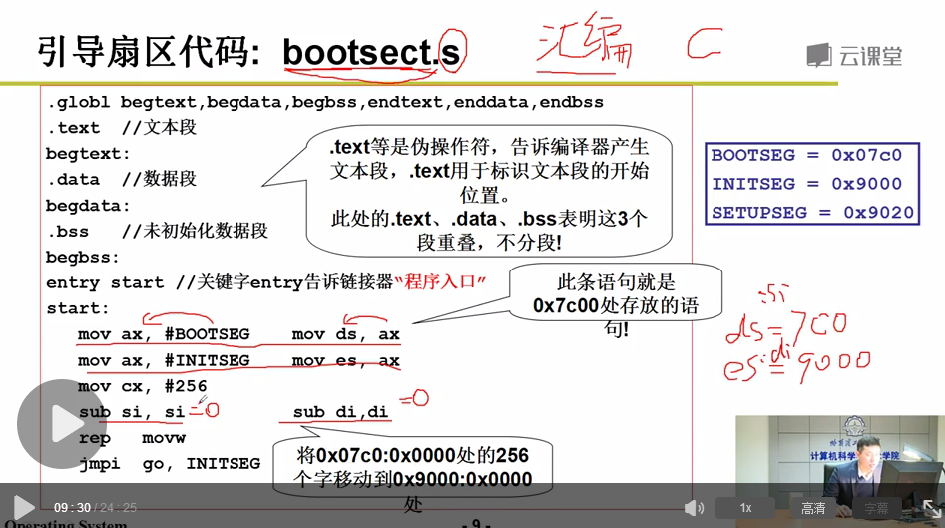The image size is (945, 528).
Task: Click 'INITSEG = 0x9000' in the blue box
Action: point(806,184)
